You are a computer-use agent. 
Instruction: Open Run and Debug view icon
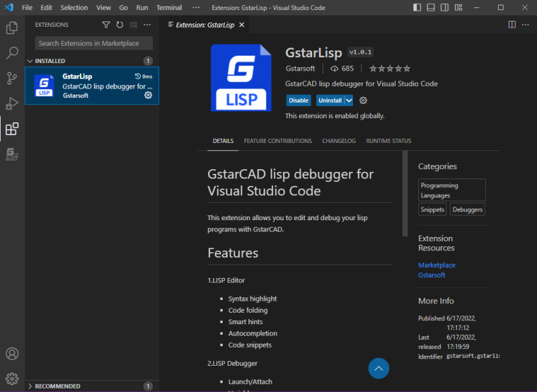(12, 103)
